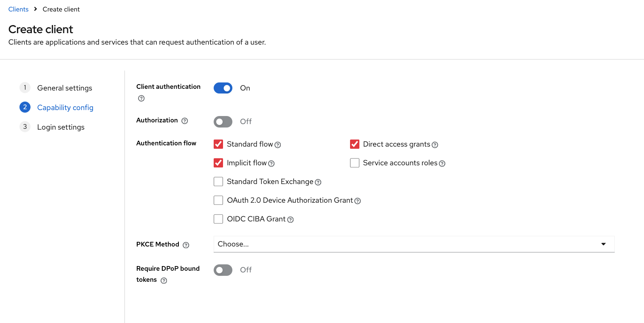644x323 pixels.
Task: Click help icon next to OIDC CIBA Grant
Action: coord(291,220)
